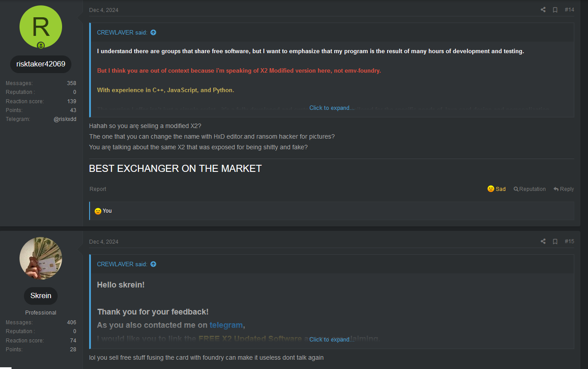The image size is (588, 369).
Task: Open Skrein's avatar profile picture
Action: [x=41, y=258]
